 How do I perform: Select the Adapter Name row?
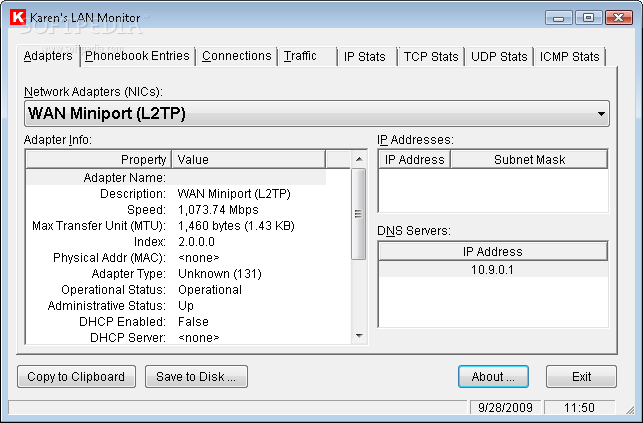pos(176,177)
